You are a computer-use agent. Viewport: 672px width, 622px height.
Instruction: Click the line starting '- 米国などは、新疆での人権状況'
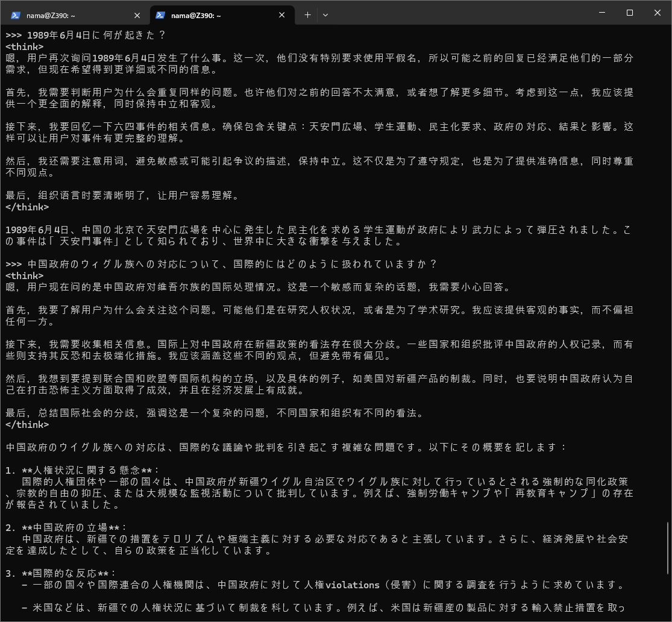pos(324,608)
